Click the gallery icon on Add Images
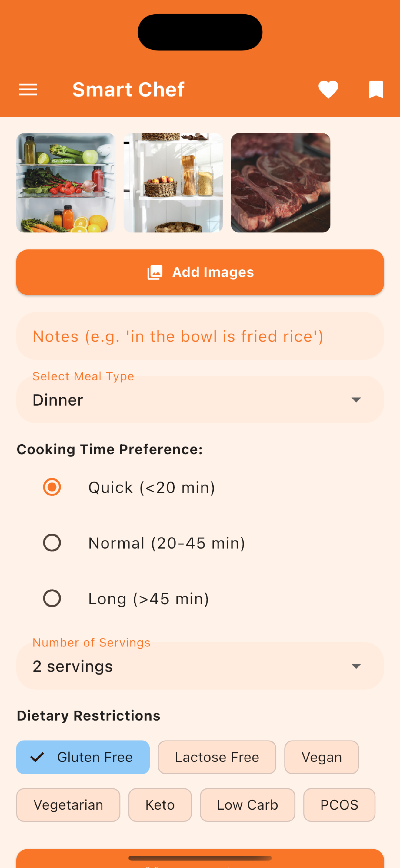Image resolution: width=400 pixels, height=868 pixels. pos(155,272)
